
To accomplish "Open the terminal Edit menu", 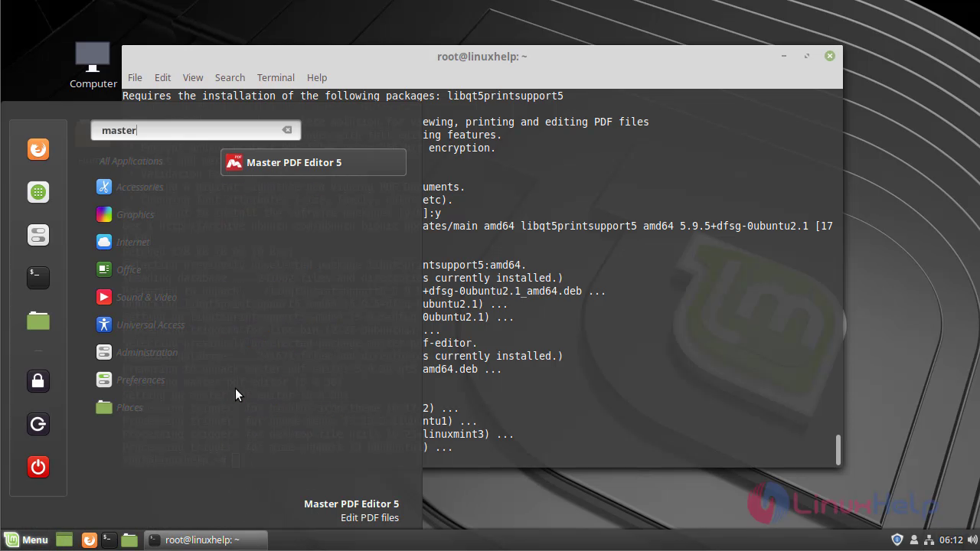I will pyautogui.click(x=162, y=77).
